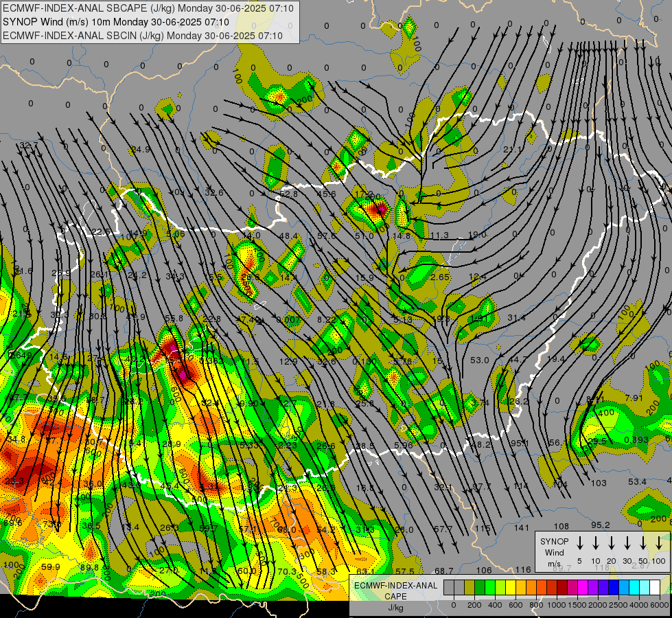
Task: Click the 20 m/s wind arrow in legend
Action: coord(611,543)
